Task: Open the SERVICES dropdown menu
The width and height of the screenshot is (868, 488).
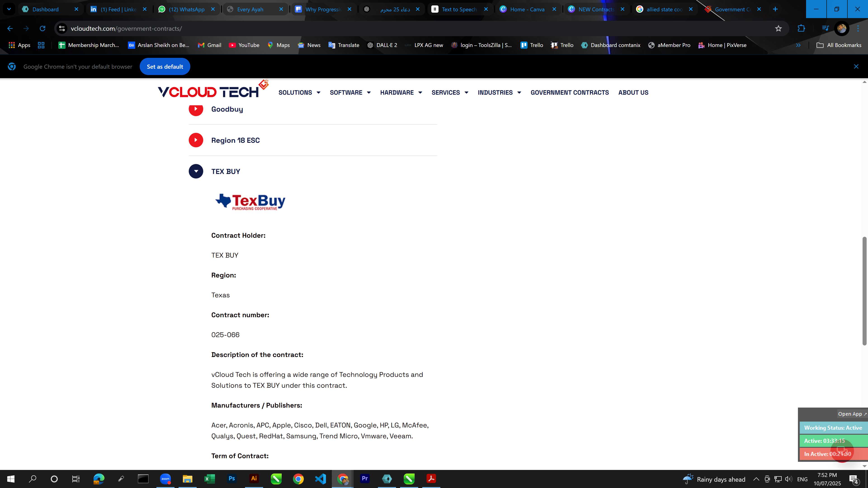Action: 450,93
